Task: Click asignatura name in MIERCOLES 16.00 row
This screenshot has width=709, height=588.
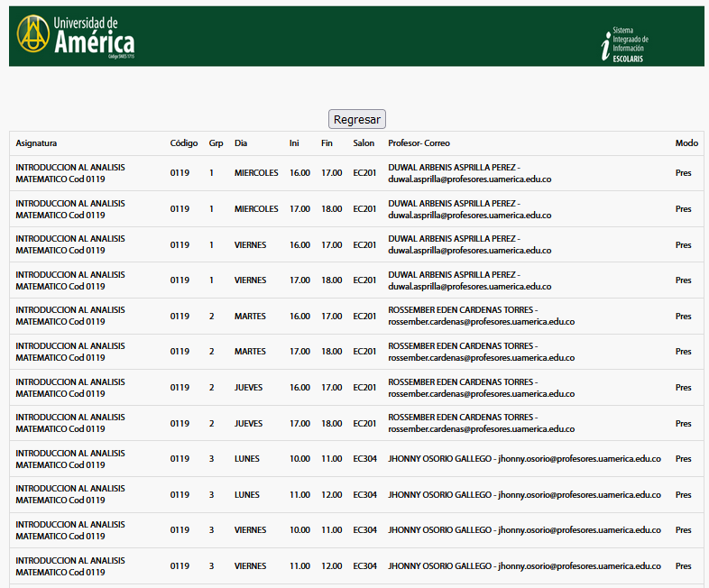Action: coord(70,173)
